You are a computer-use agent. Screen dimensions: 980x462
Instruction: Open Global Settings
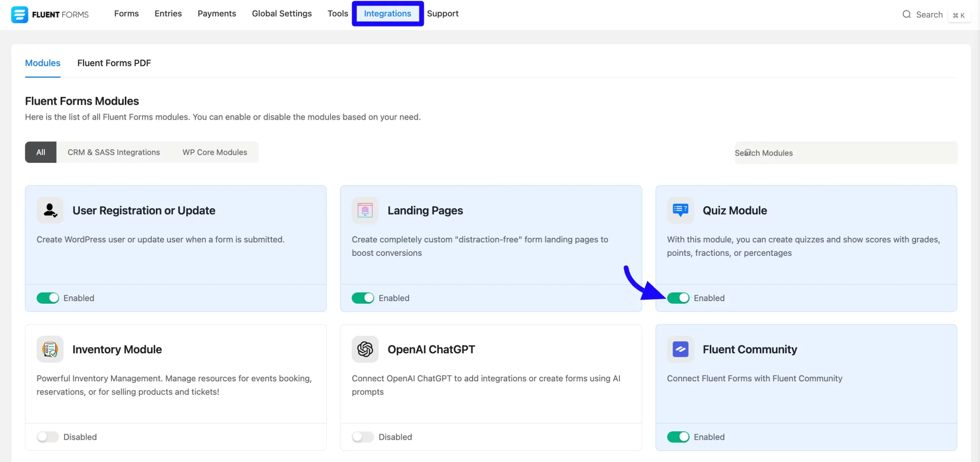[x=282, y=13]
